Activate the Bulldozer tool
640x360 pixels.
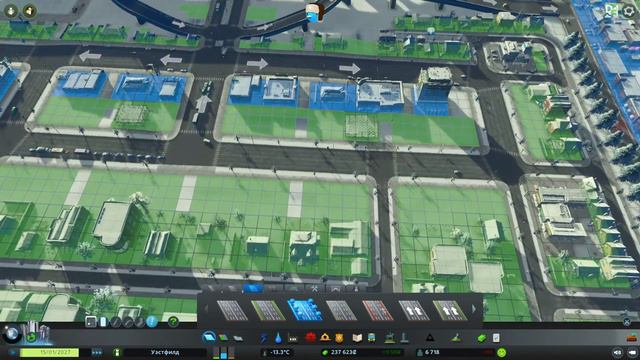pos(632,338)
